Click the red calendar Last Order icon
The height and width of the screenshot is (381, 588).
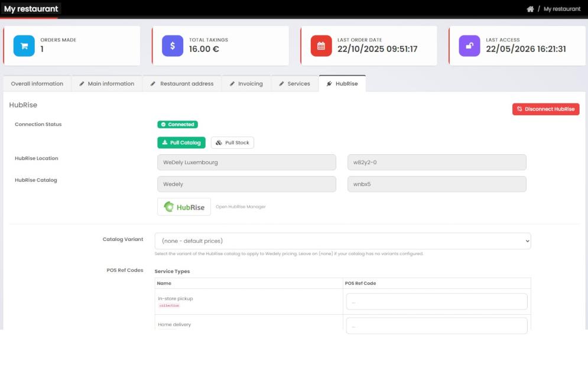point(321,45)
